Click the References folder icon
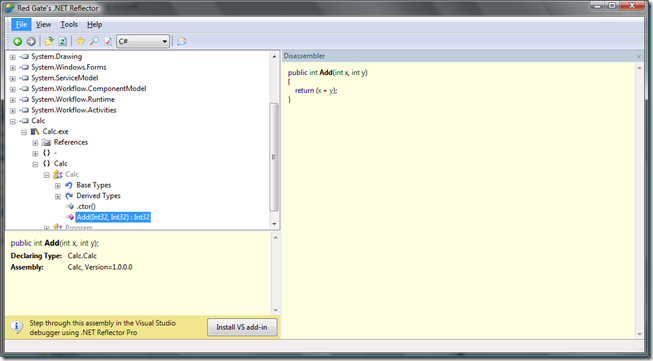This screenshot has height=361, width=653. pos(46,142)
